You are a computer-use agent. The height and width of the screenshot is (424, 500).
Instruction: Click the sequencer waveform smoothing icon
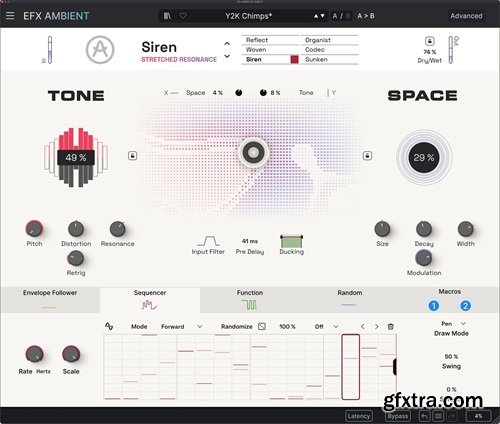109,326
